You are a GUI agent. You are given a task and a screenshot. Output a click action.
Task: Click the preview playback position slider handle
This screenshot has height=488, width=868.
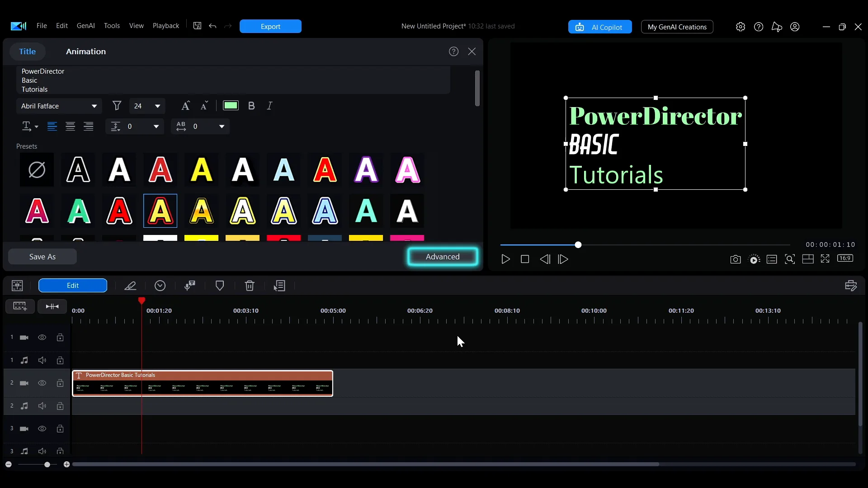pos(578,245)
